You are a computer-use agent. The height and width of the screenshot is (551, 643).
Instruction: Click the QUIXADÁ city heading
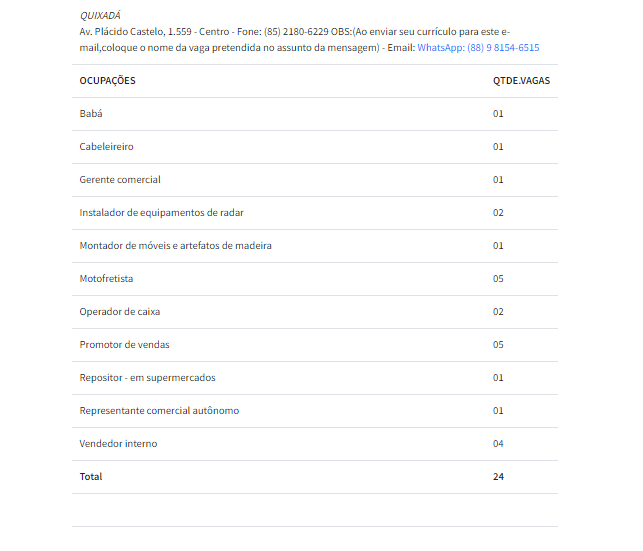pyautogui.click(x=100, y=16)
